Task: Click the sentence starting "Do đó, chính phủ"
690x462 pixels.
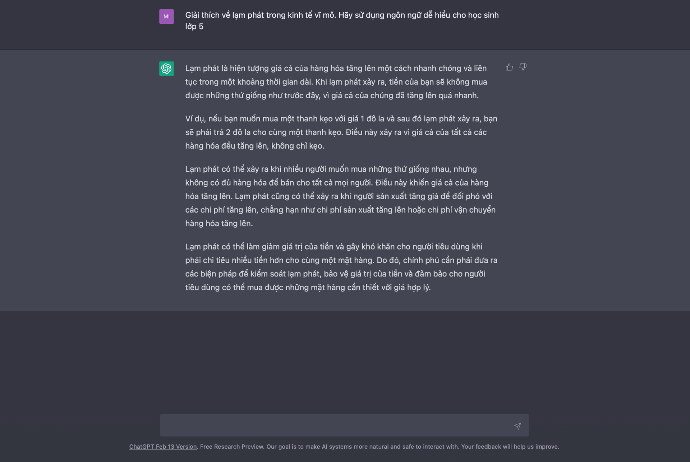Action: click(x=440, y=259)
